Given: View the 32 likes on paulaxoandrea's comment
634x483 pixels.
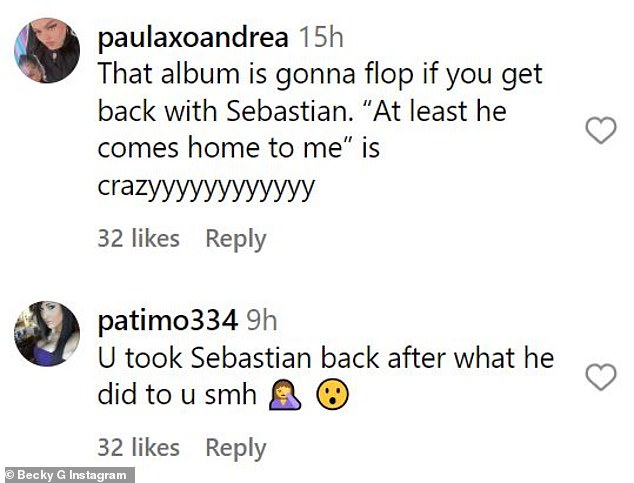Looking at the screenshot, I should click(139, 238).
